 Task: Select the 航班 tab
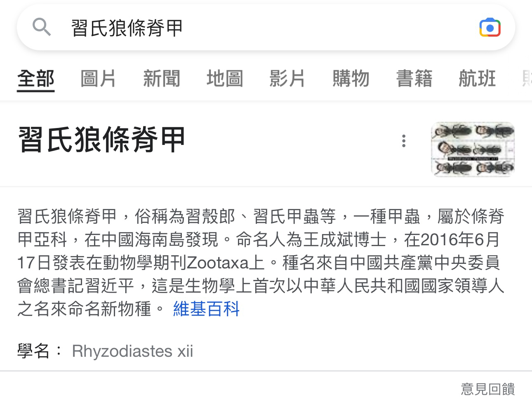477,78
